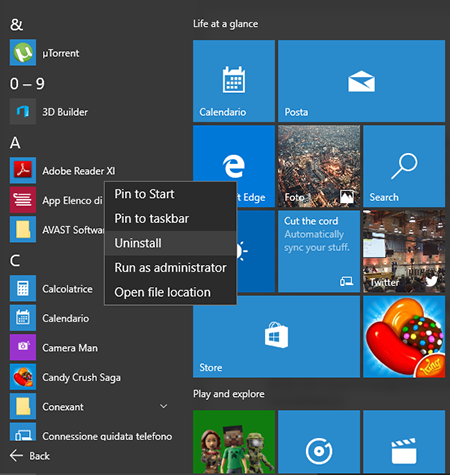Select Pin to Start
Image resolution: width=450 pixels, height=475 pixels.
click(171, 194)
